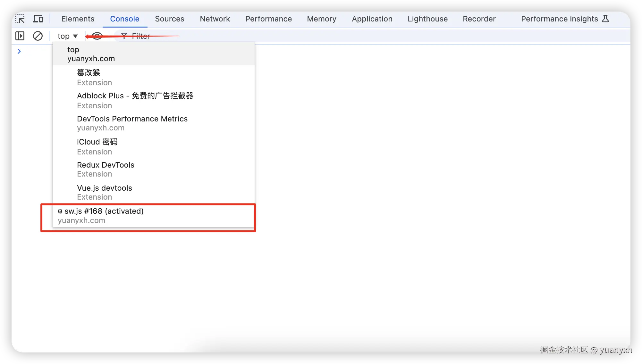
Task: Select Redux DevTools extension context
Action: click(106, 169)
